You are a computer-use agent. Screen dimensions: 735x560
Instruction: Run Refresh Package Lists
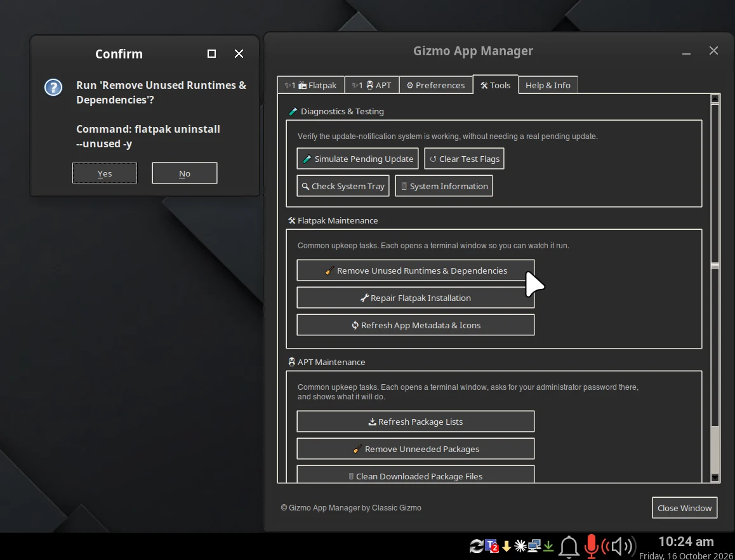coord(416,421)
